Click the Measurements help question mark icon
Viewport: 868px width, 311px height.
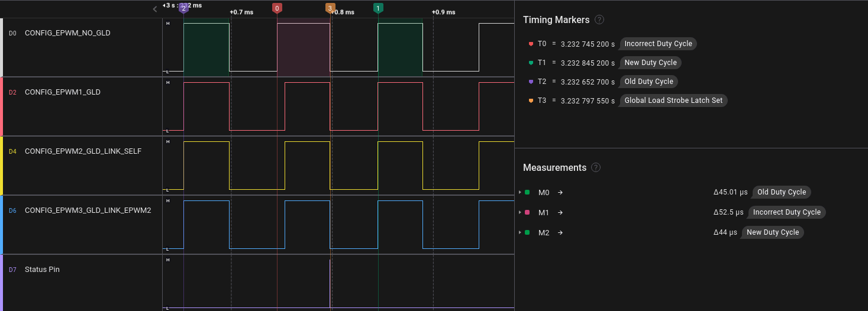click(596, 168)
